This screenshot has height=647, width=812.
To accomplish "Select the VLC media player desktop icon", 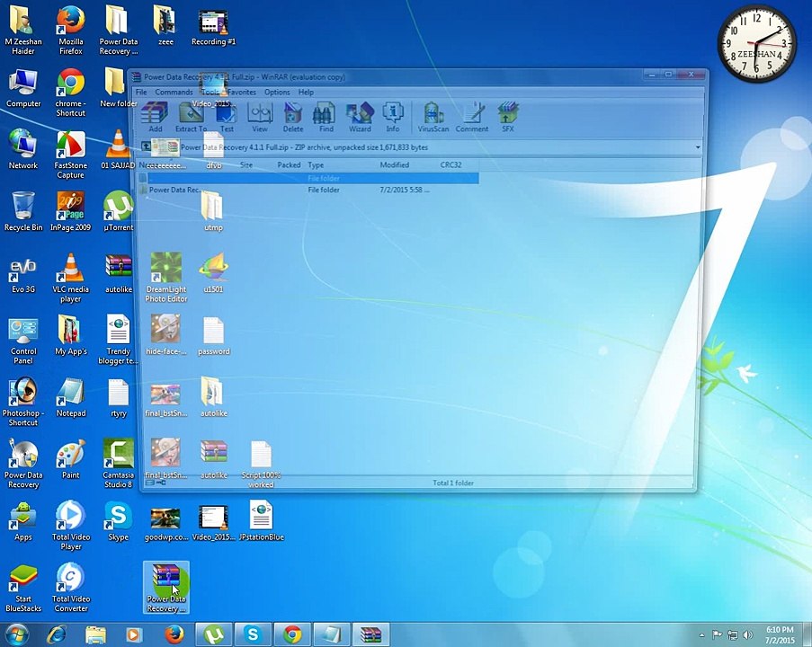I will click(71, 279).
